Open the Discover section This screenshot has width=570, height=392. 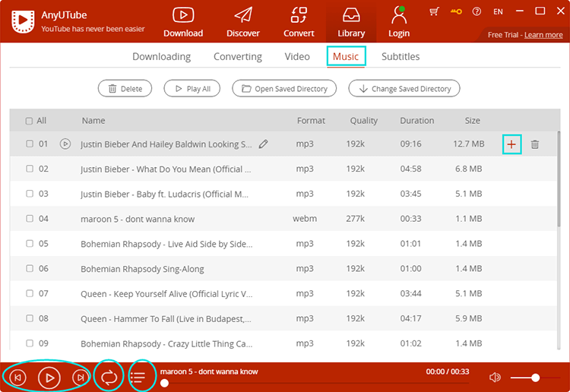(243, 23)
